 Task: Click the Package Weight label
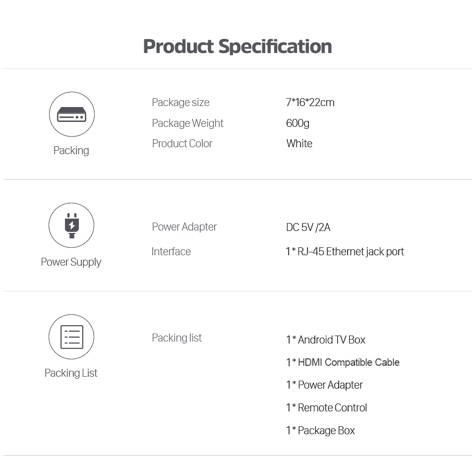coord(187,123)
